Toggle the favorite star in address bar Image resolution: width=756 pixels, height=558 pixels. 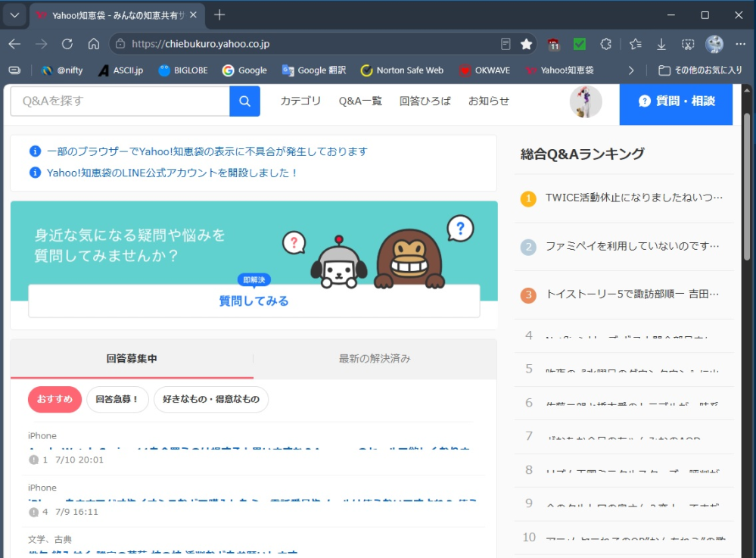coord(526,44)
